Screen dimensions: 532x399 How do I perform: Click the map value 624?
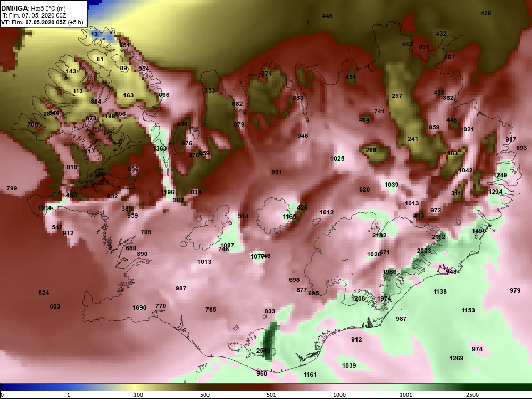[x=44, y=293]
